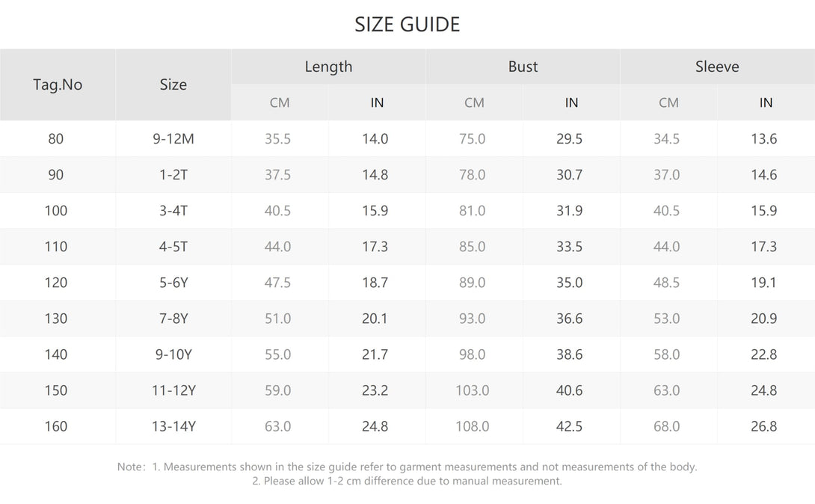Click the Length header cell
This screenshot has height=504, width=815.
[328, 67]
